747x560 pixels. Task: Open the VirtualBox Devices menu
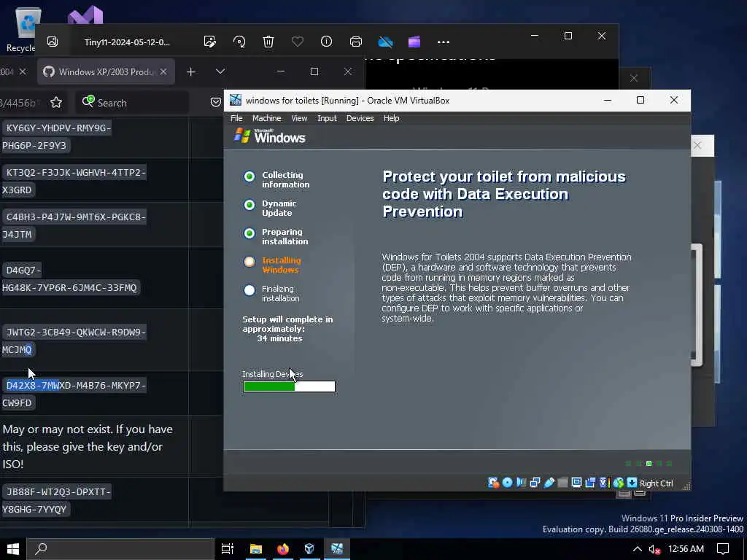[x=360, y=118]
